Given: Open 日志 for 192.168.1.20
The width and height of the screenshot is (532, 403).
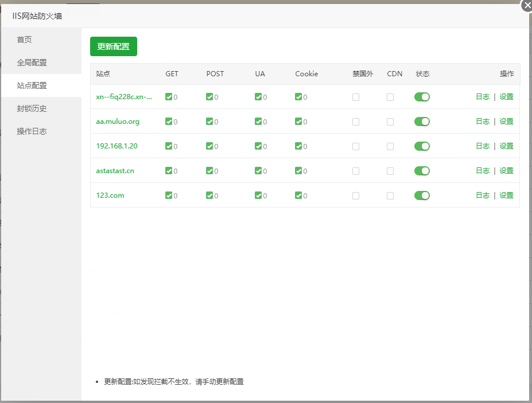Looking at the screenshot, I should click(x=483, y=146).
